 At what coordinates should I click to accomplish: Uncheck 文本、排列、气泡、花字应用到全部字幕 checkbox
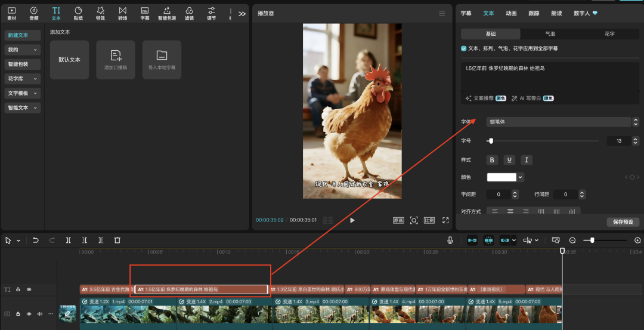click(x=464, y=48)
